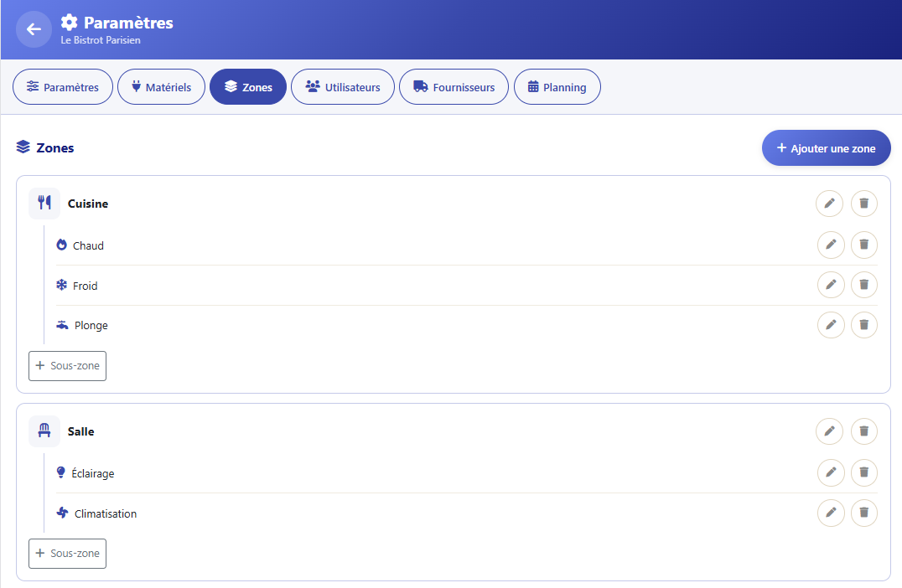Viewport: 902px width, 588px height.
Task: Click the back arrow in the header
Action: [34, 29]
